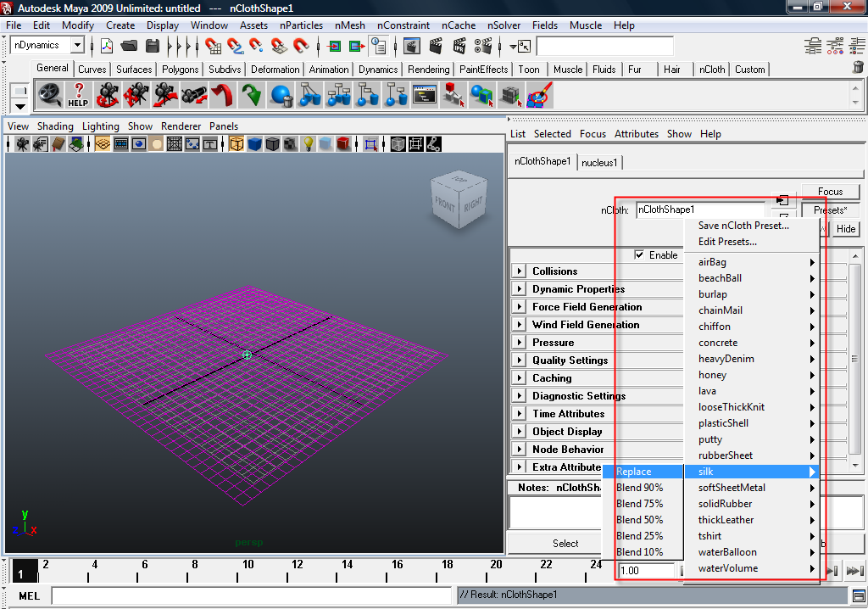Toggle Construction History icon
The image size is (868, 609).
tap(379, 46)
